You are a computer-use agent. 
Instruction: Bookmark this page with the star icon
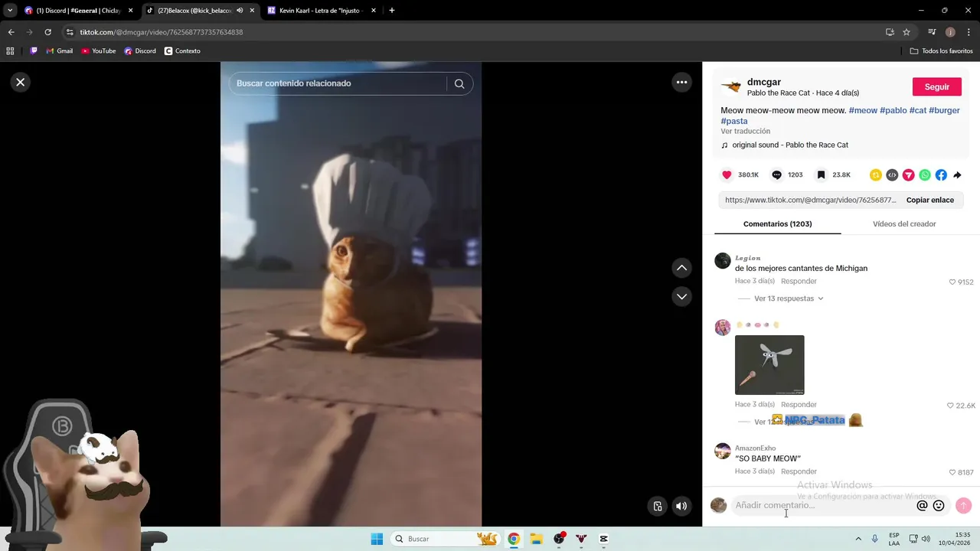coord(906,32)
